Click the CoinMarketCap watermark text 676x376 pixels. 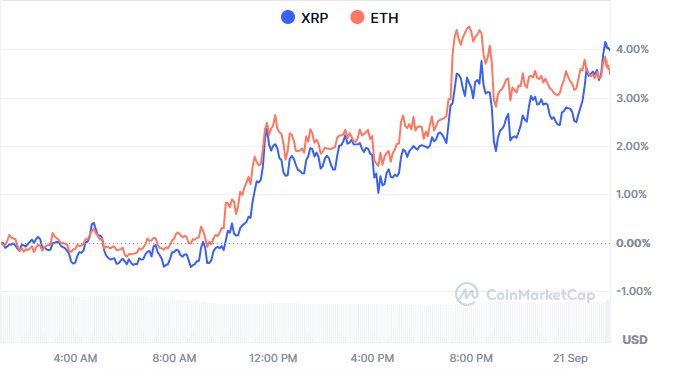tap(541, 295)
